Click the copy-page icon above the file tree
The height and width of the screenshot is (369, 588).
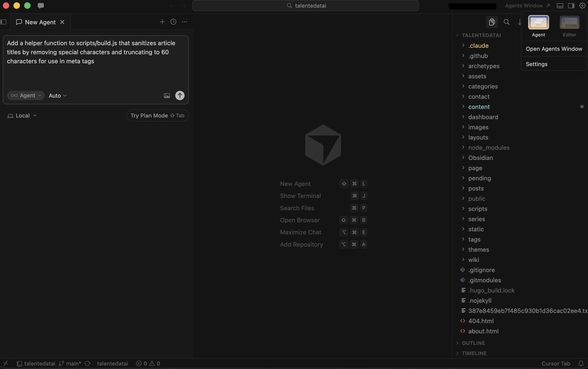click(x=492, y=22)
